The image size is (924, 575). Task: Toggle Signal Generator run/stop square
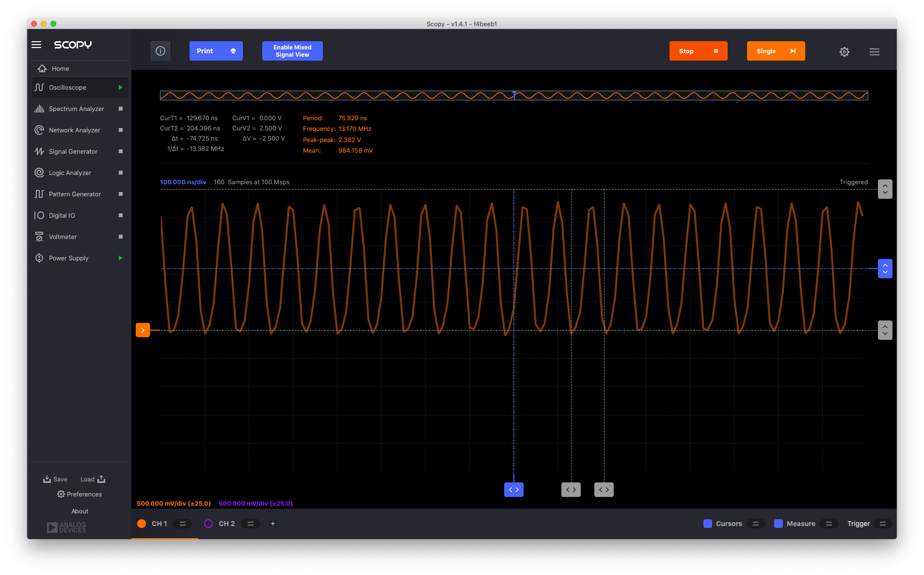(121, 151)
